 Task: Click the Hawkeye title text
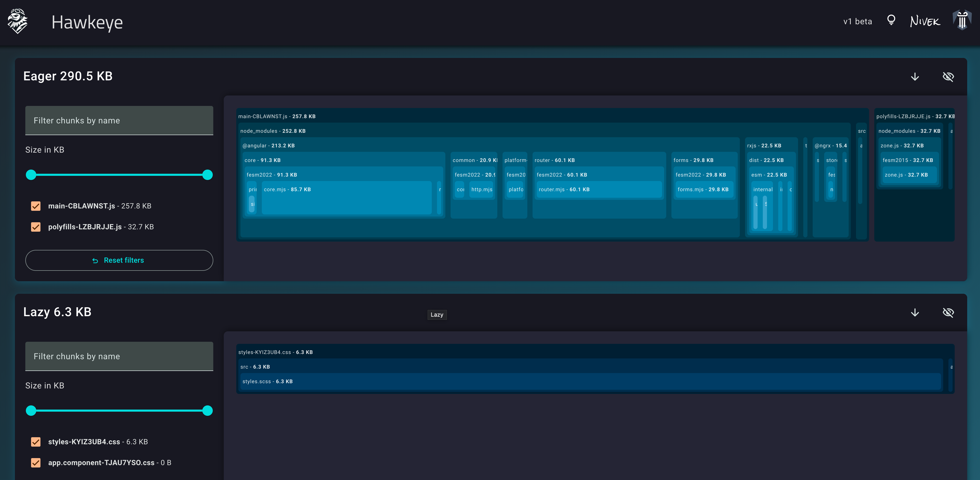pyautogui.click(x=87, y=22)
